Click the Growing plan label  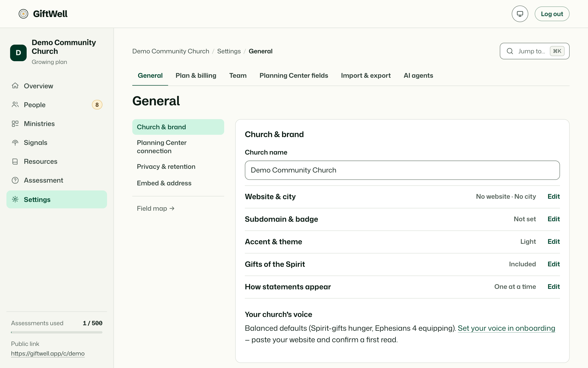49,62
